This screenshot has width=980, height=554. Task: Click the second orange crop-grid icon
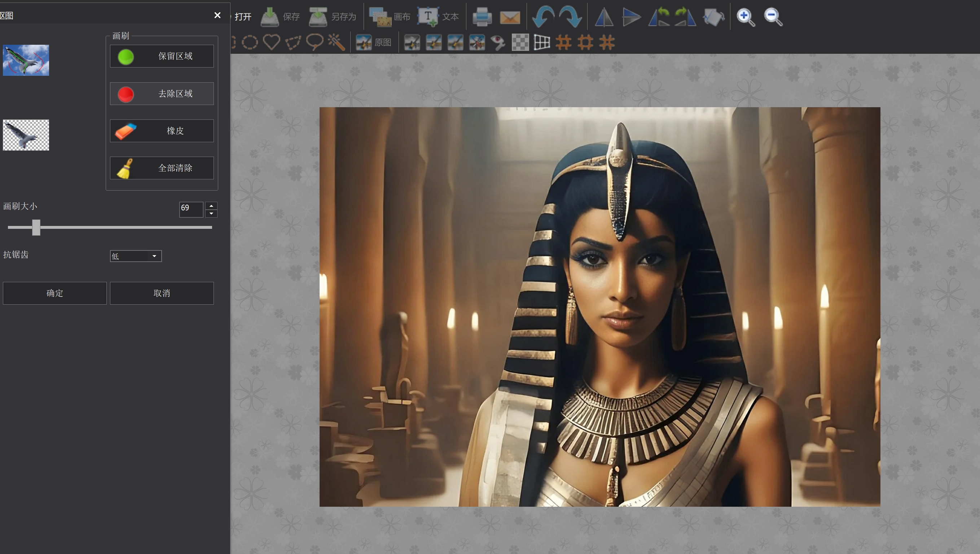pos(585,42)
